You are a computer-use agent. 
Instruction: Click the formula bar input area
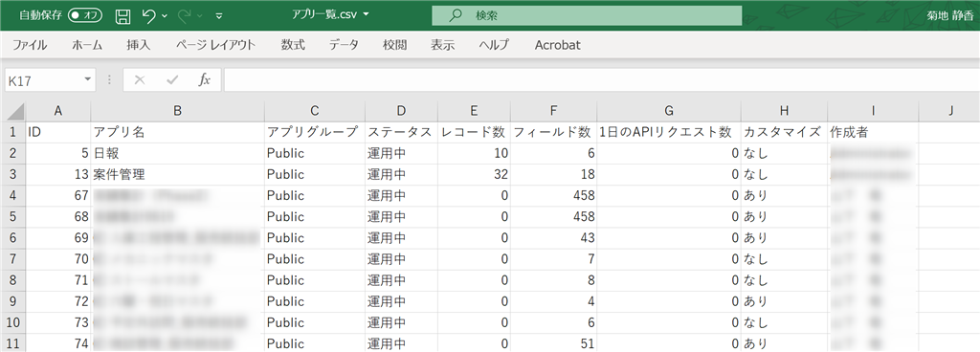pyautogui.click(x=601, y=80)
